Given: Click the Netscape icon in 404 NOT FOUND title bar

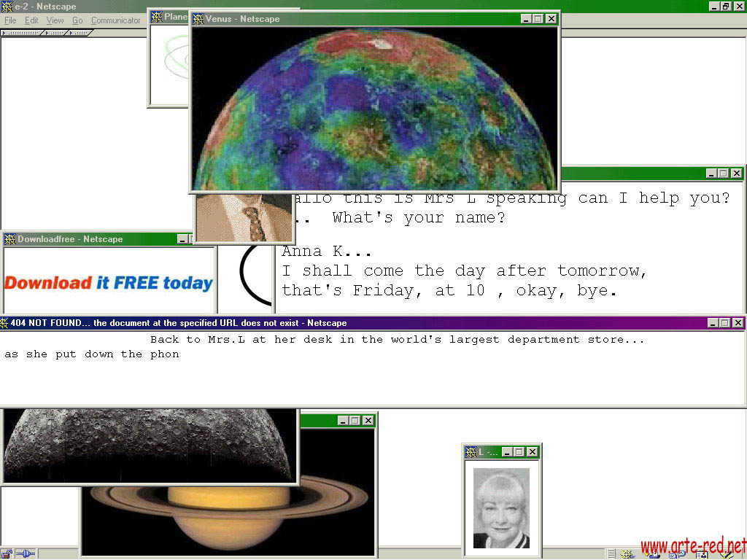Looking at the screenshot, I should 5,323.
